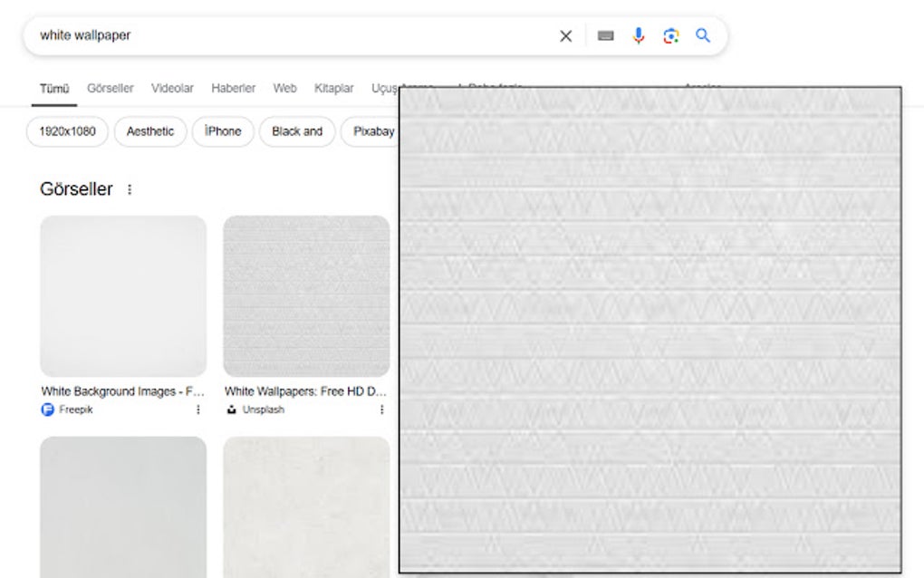Switch to the Haberler tab
The width and height of the screenshot is (924, 578).
233,88
